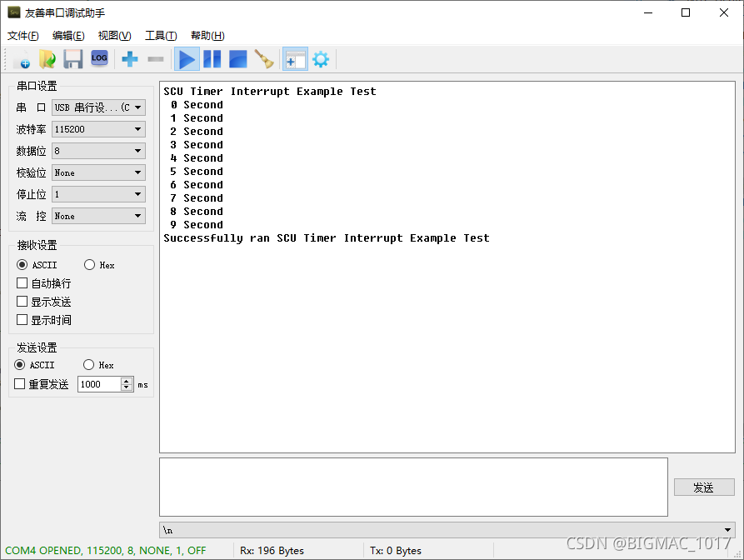744x560 pixels.
Task: Open file with the folder icon
Action: coord(47,59)
